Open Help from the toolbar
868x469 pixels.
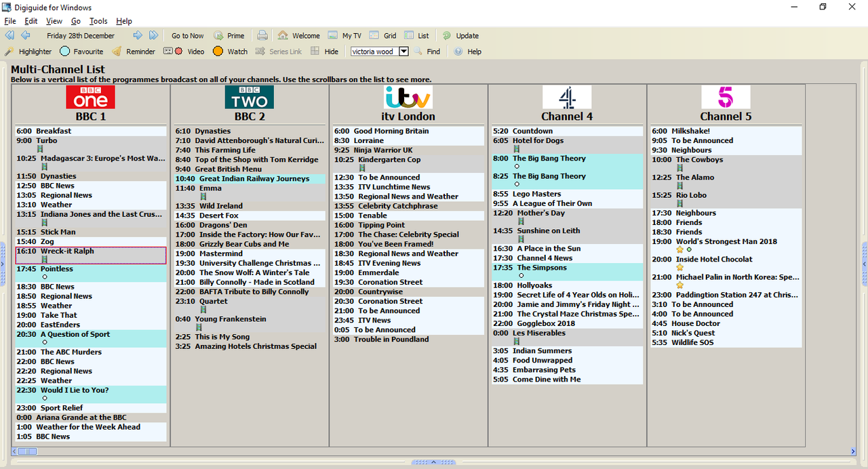pos(467,52)
